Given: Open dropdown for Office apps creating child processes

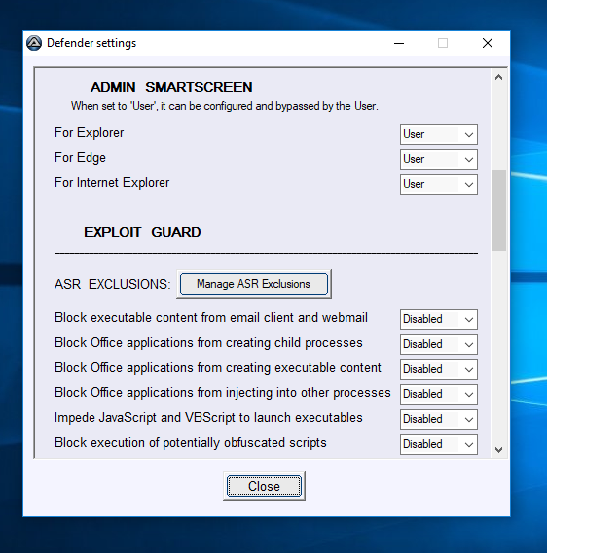Looking at the screenshot, I should (439, 344).
